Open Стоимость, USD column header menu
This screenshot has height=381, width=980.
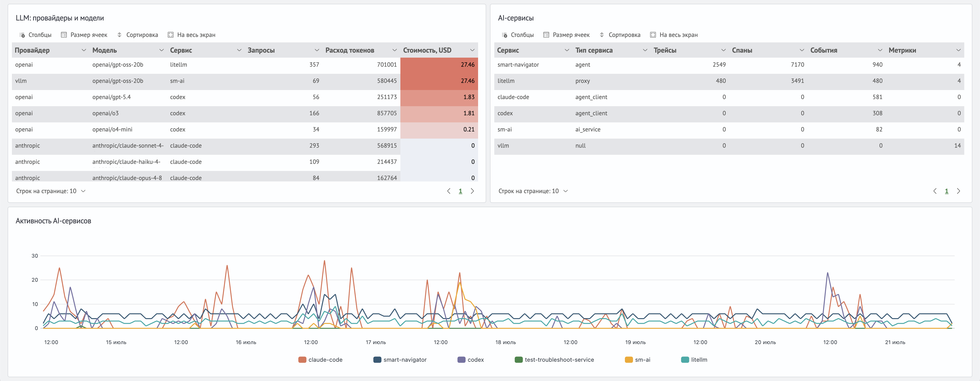pyautogui.click(x=472, y=50)
